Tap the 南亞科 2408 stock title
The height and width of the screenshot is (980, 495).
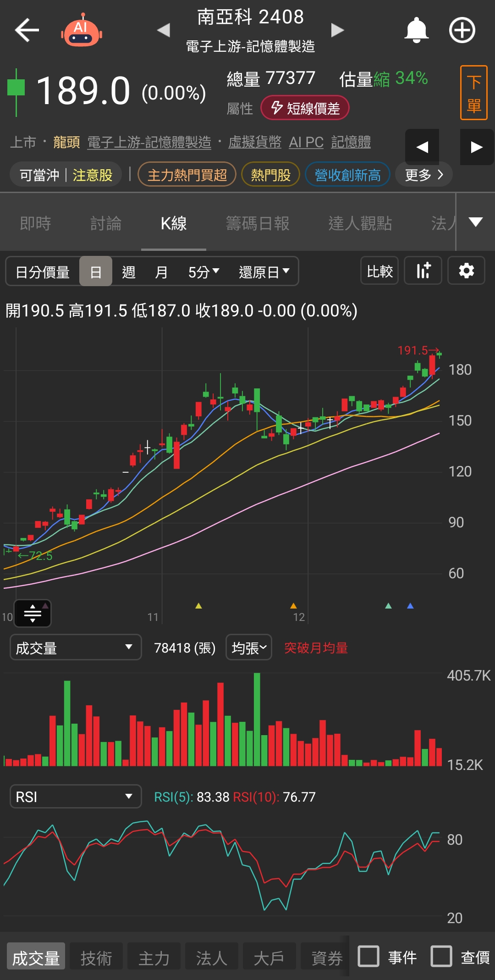250,17
